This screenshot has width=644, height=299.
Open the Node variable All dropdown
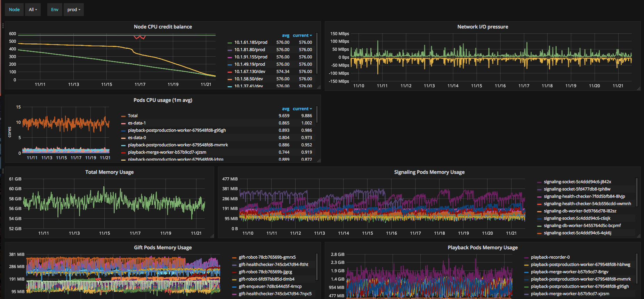coord(33,10)
